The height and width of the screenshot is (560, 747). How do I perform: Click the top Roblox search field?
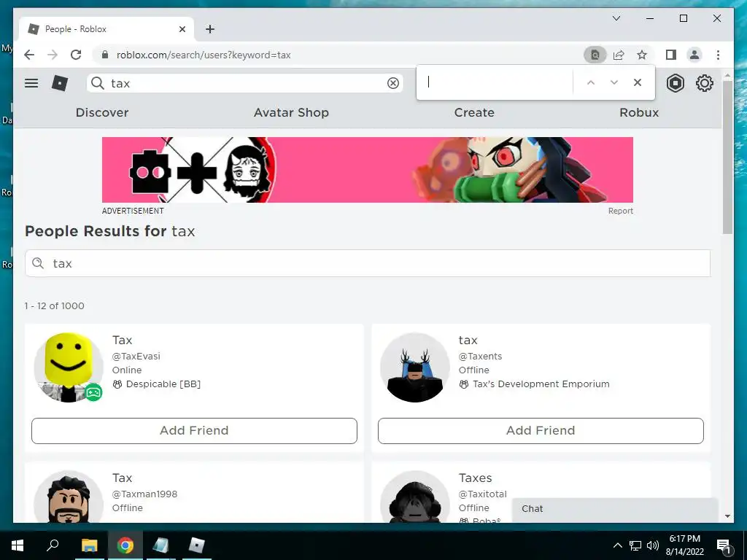pyautogui.click(x=245, y=83)
